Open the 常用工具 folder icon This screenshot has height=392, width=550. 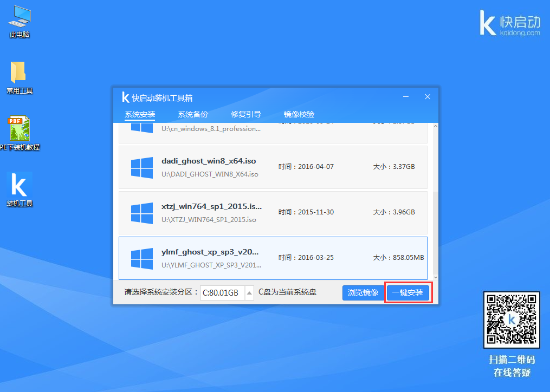(x=18, y=76)
